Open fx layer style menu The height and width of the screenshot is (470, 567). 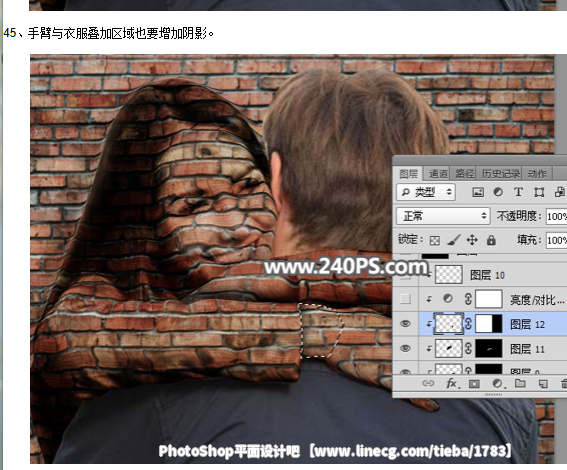(452, 383)
